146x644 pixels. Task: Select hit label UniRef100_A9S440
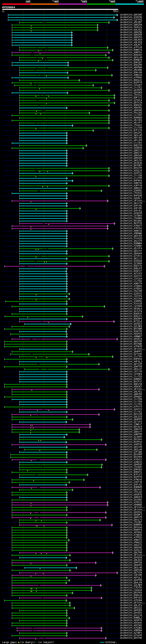pos(131,623)
